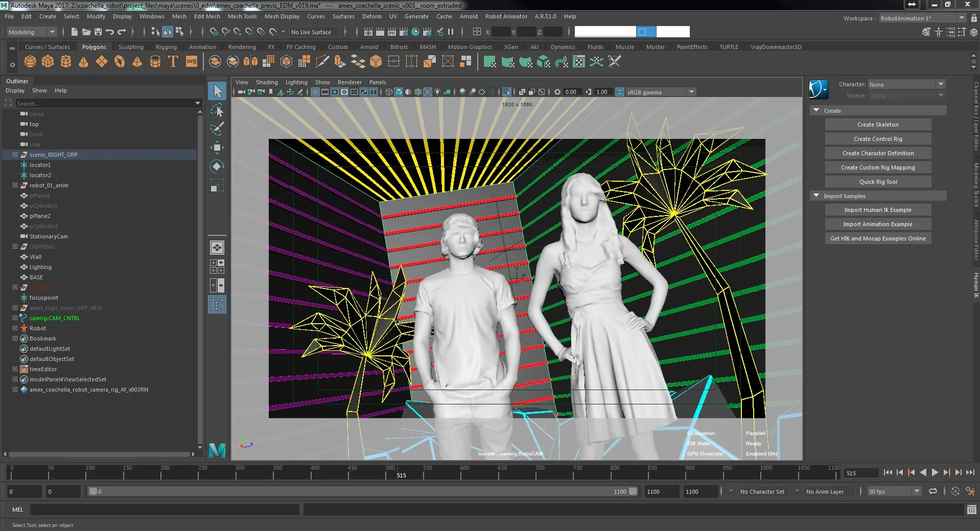Click the IPR render icon

click(392, 32)
